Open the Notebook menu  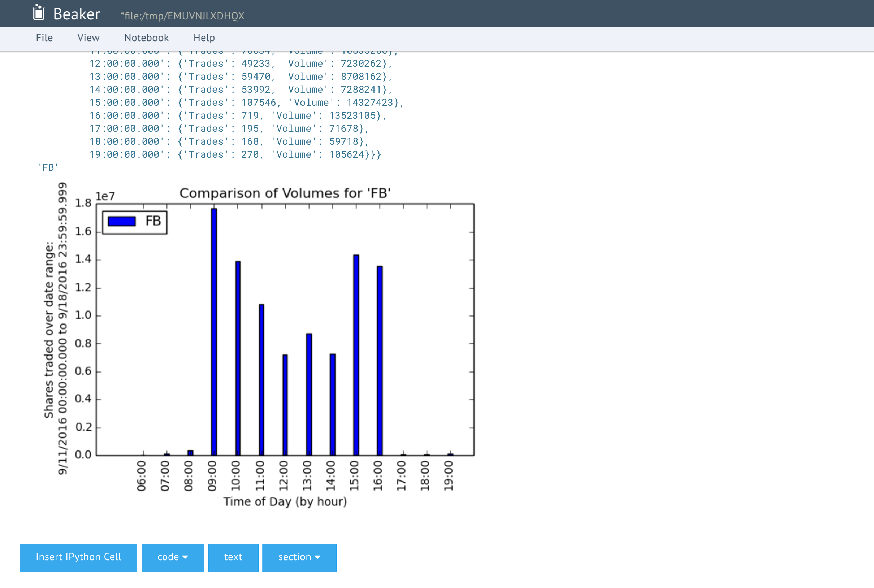[x=146, y=38]
